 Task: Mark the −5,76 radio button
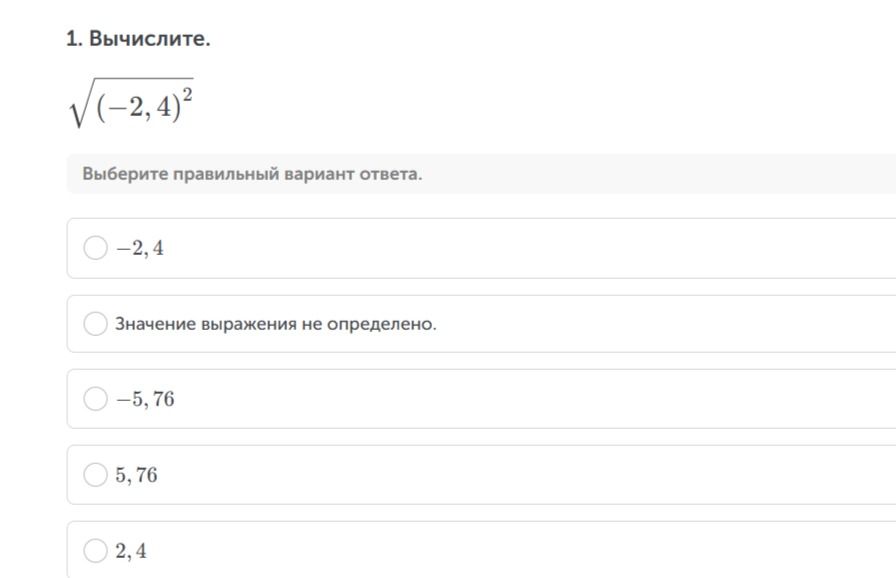(95, 399)
